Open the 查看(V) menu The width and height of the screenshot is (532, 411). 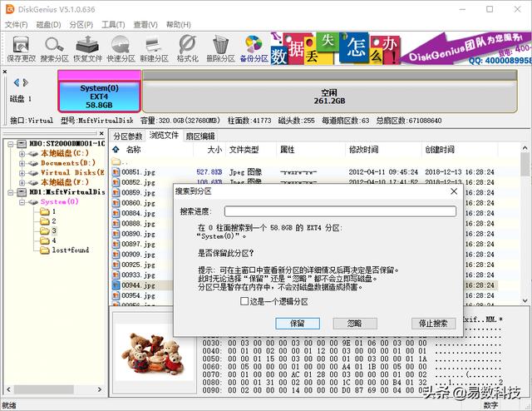145,25
